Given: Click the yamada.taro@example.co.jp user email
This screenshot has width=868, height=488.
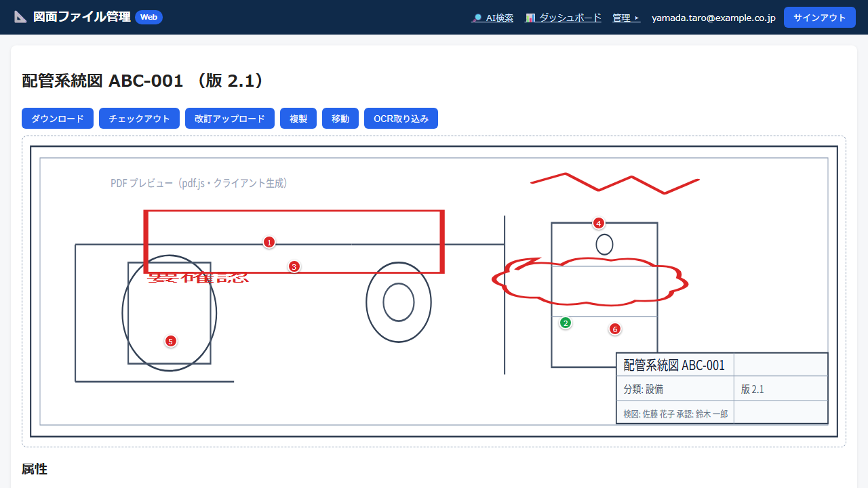Looking at the screenshot, I should [x=713, y=18].
